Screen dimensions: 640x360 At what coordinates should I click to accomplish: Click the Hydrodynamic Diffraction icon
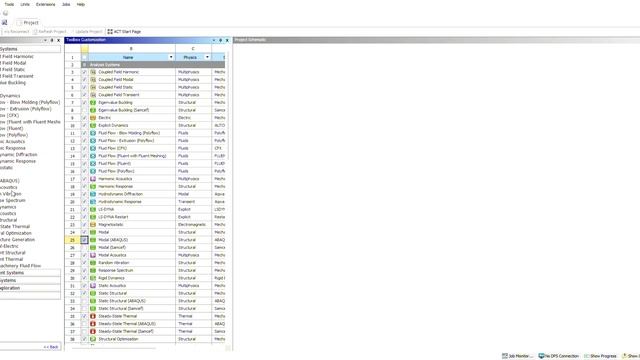click(93, 194)
